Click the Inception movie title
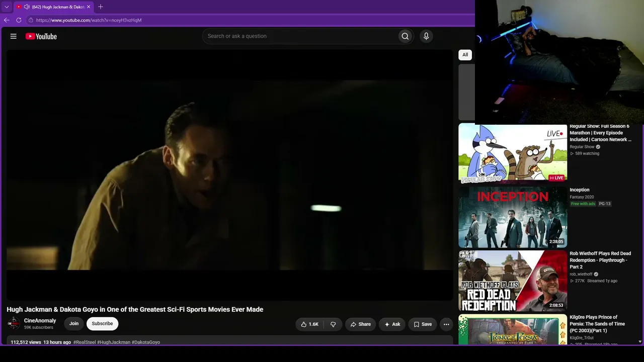Screen dimensions: 644x362 [x=580, y=190]
